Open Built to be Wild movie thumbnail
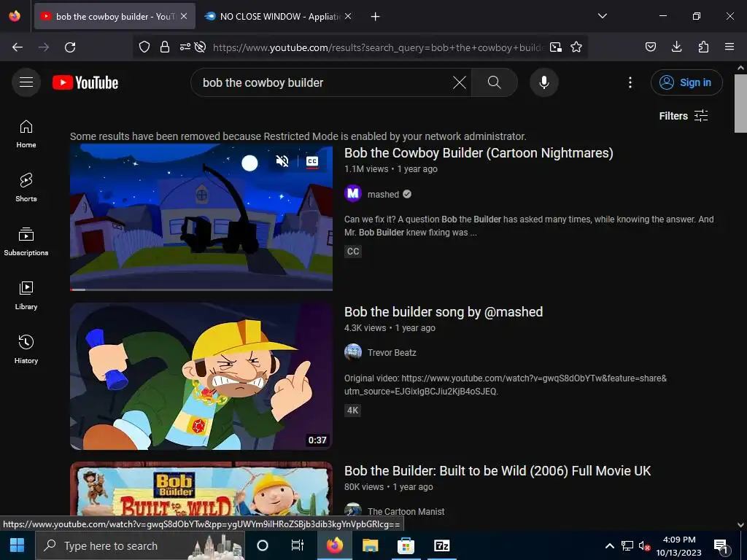747x560 pixels. click(x=201, y=489)
